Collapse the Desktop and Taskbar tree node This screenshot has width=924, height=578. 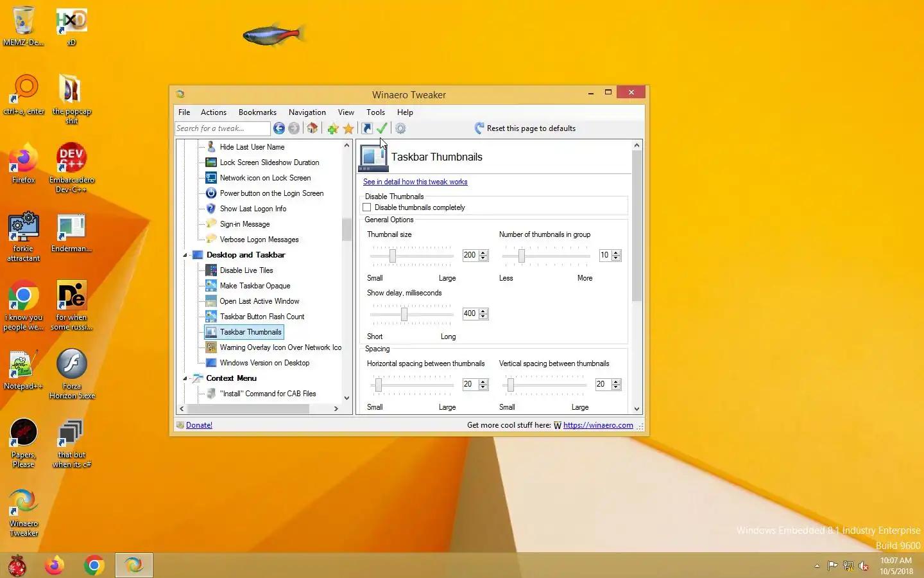pyautogui.click(x=185, y=255)
